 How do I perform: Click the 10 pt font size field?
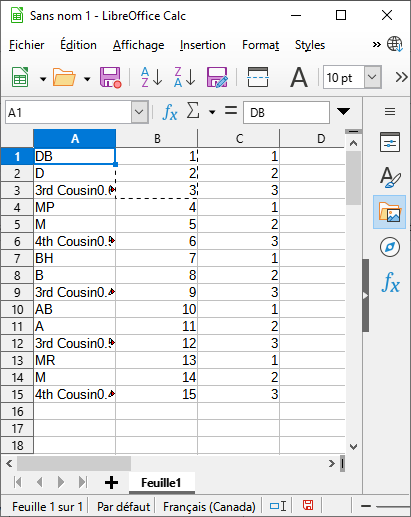coord(344,77)
